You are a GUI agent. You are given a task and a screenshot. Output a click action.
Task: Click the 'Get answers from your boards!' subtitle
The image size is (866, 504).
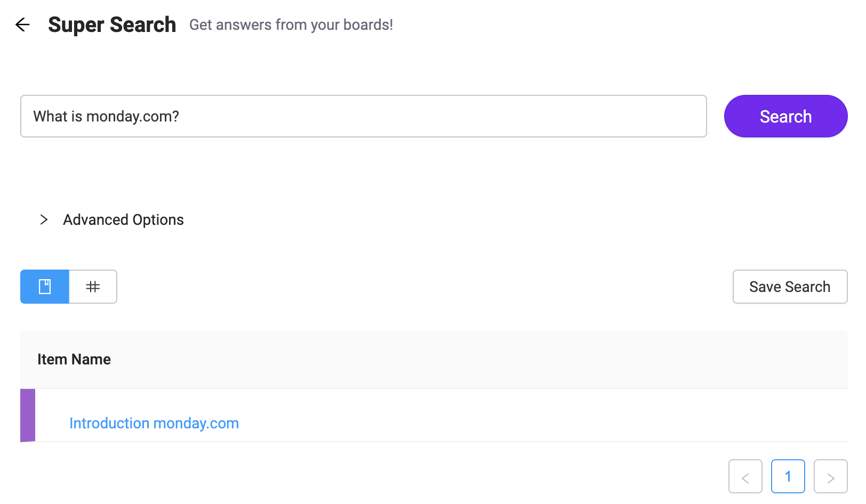pos(291,25)
